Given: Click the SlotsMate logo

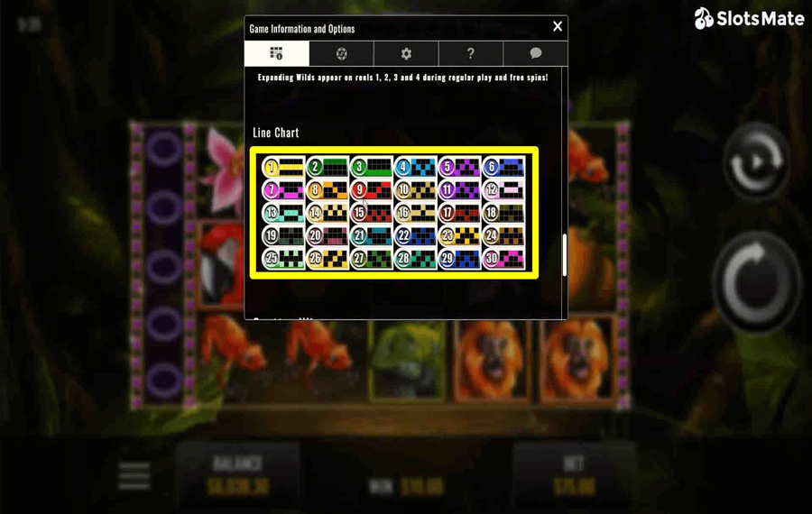Looking at the screenshot, I should point(749,19).
